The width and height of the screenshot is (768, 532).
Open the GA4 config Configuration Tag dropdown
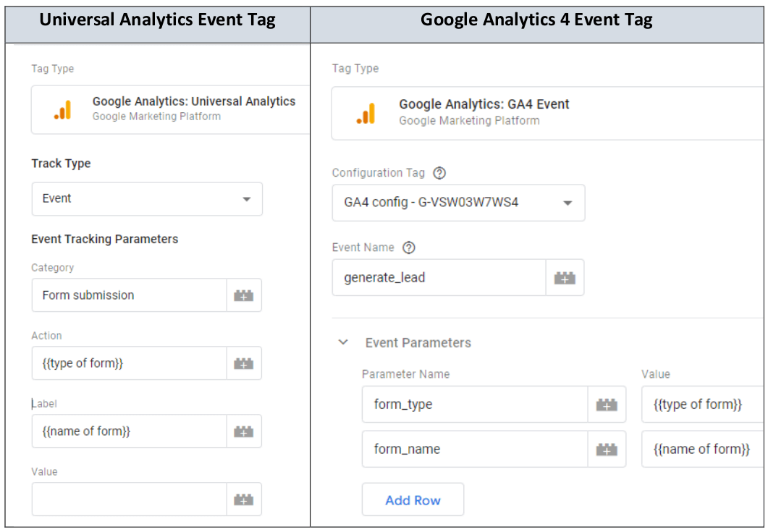click(x=458, y=203)
